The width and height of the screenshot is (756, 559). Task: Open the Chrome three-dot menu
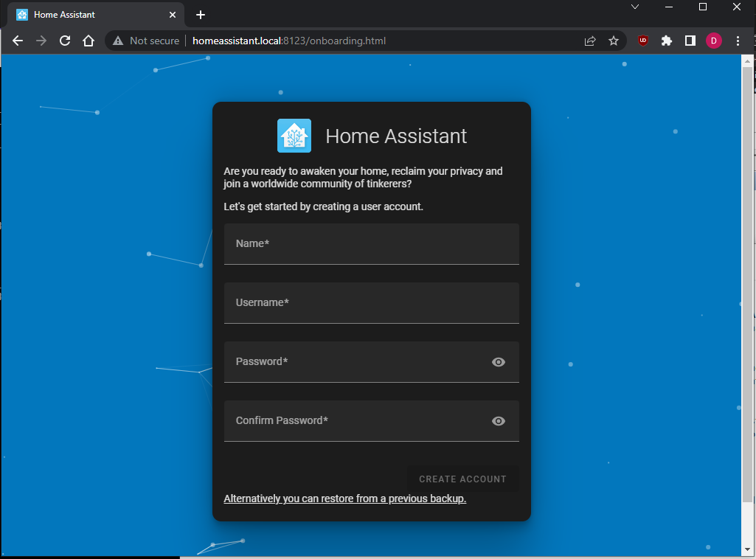(738, 41)
